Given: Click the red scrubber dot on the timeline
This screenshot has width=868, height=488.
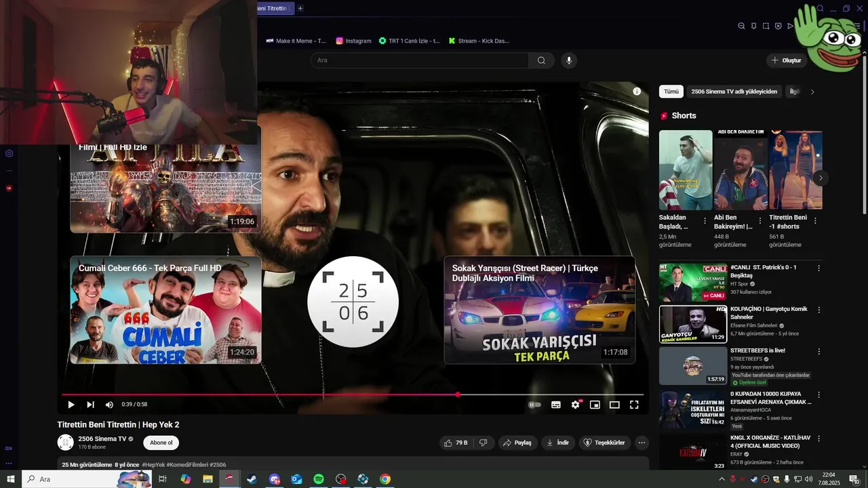Looking at the screenshot, I should pos(458,394).
